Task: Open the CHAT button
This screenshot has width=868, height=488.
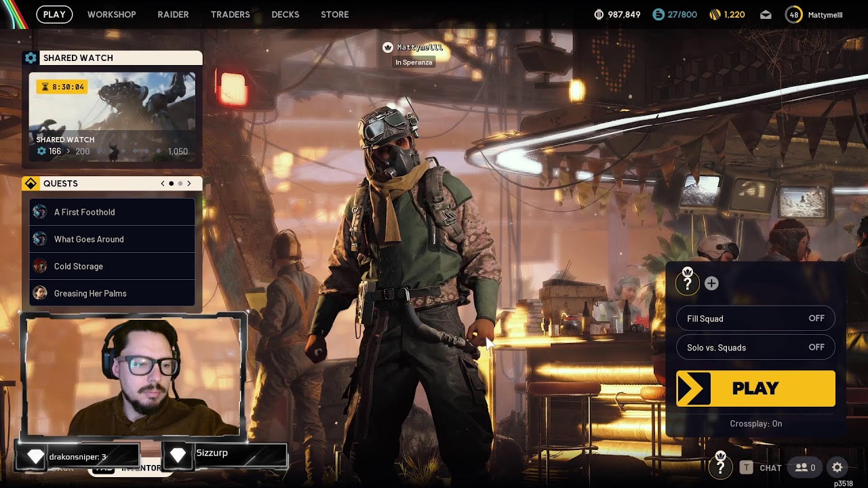Action: [x=770, y=468]
